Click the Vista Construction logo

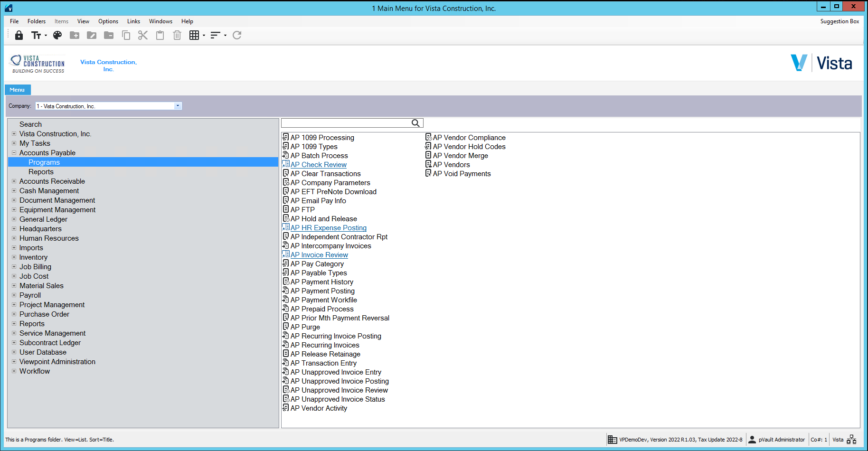pyautogui.click(x=38, y=64)
